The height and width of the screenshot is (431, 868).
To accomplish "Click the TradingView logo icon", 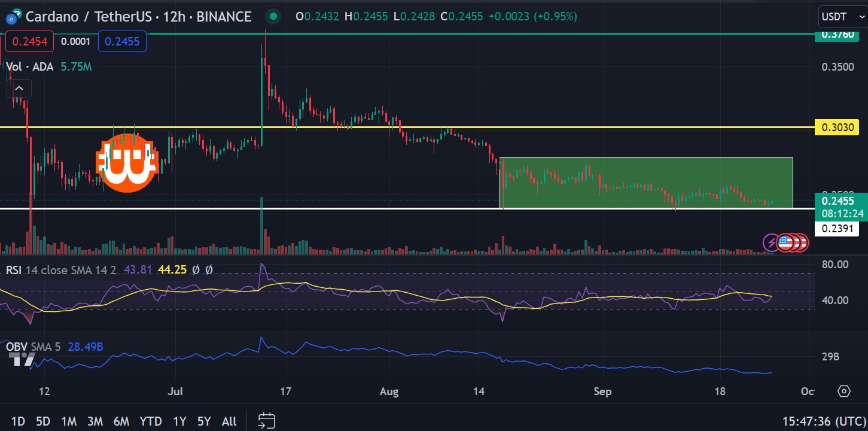I will (22, 359).
